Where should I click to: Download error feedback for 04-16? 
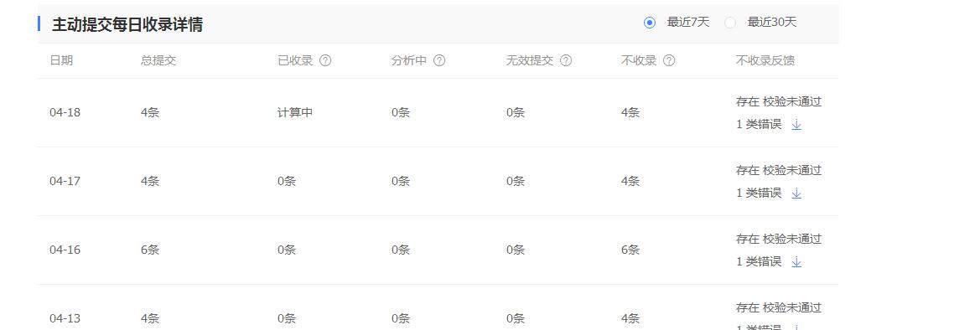point(796,262)
